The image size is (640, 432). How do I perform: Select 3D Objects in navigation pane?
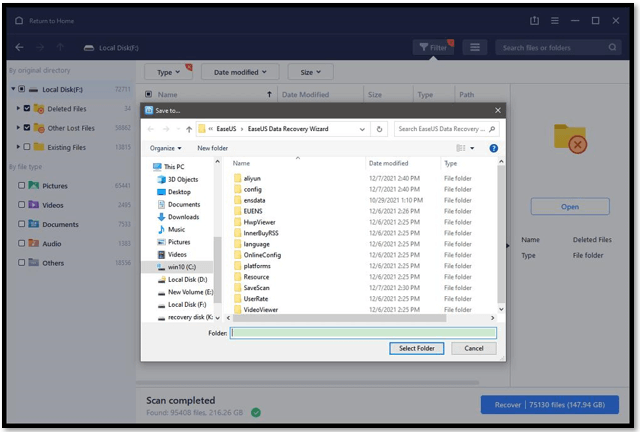pyautogui.click(x=178, y=179)
